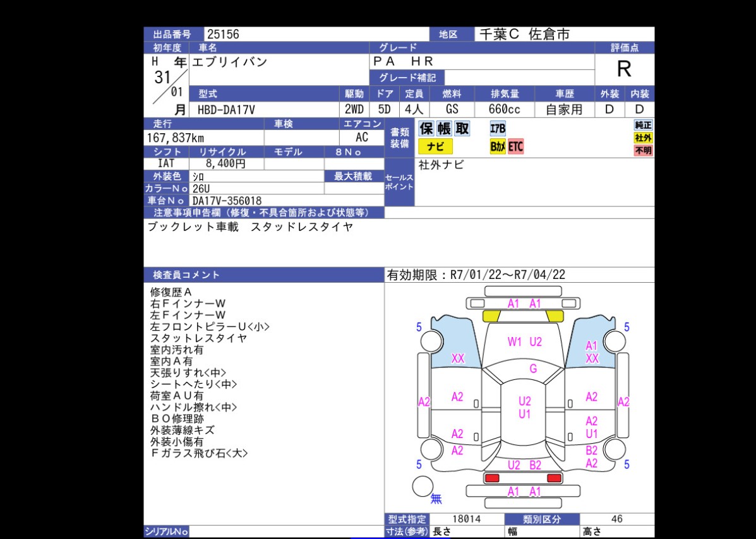756x539 pixels.
Task: Click comment line 外装薄線キズ
Action: click(183, 430)
